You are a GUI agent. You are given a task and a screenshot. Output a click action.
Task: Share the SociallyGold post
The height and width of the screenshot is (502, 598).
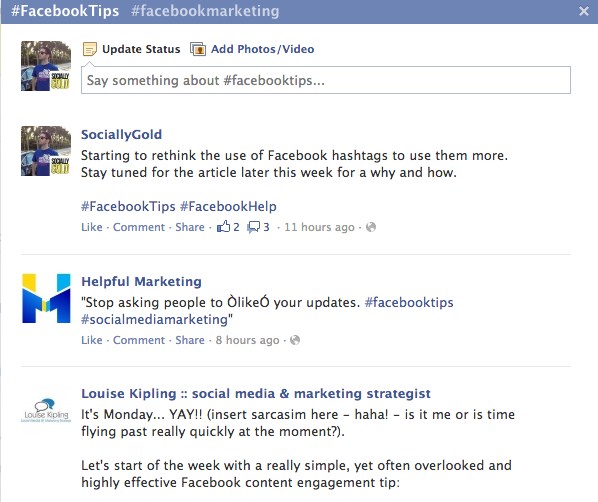tap(190, 227)
